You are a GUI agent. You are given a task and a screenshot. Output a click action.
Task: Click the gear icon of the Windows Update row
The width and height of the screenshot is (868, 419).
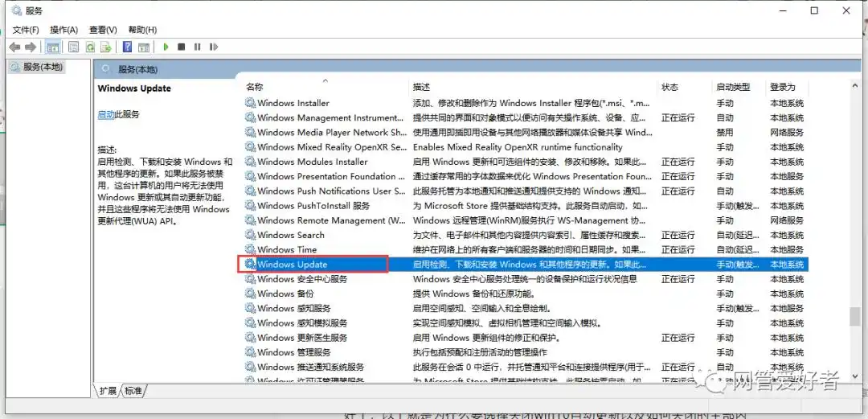[x=250, y=265]
